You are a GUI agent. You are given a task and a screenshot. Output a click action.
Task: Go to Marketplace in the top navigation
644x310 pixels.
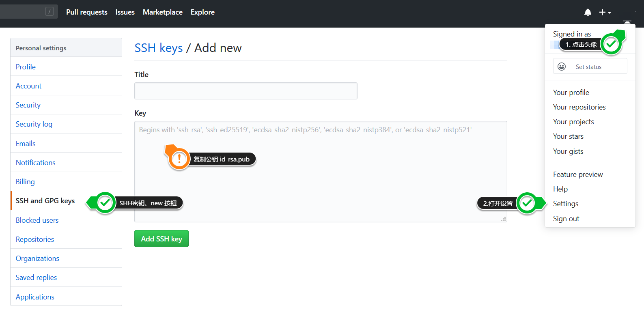(163, 12)
